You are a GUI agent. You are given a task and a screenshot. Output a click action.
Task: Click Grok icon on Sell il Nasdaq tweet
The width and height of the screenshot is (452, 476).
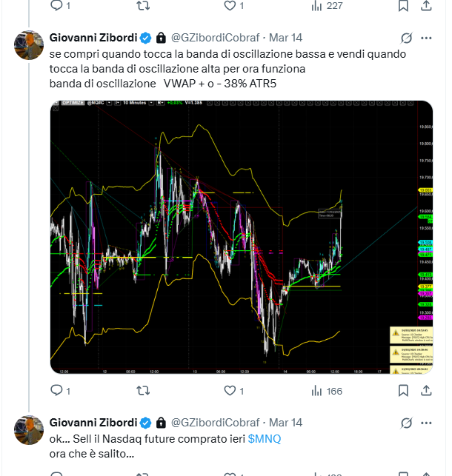tap(405, 423)
